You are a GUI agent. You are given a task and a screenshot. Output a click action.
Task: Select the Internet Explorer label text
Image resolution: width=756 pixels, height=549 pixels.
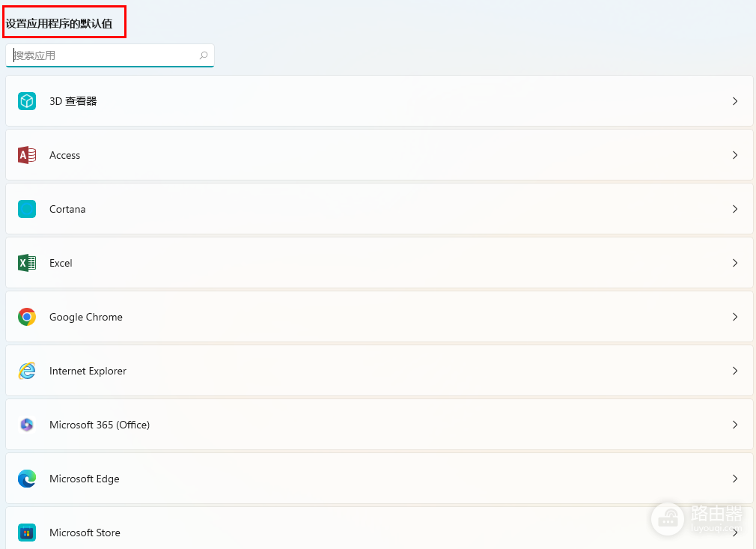pyautogui.click(x=88, y=371)
